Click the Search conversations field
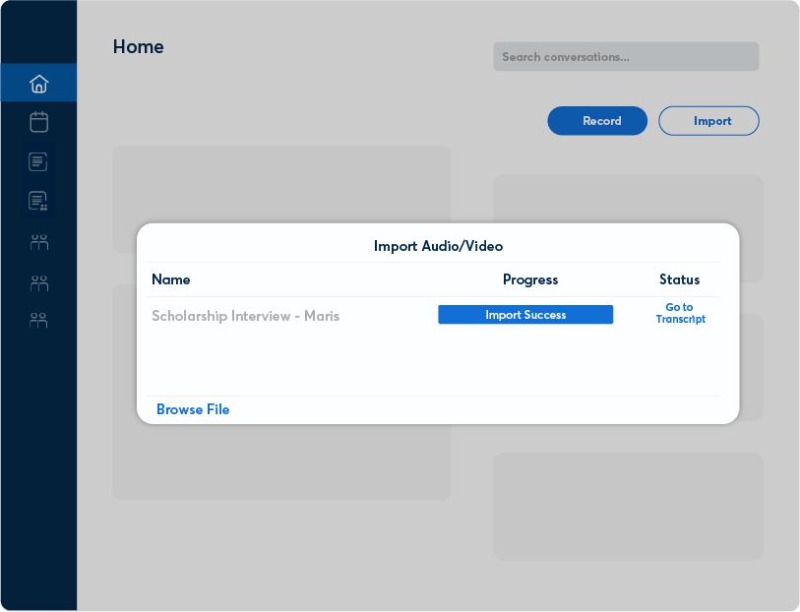800x612 pixels. (x=625, y=57)
